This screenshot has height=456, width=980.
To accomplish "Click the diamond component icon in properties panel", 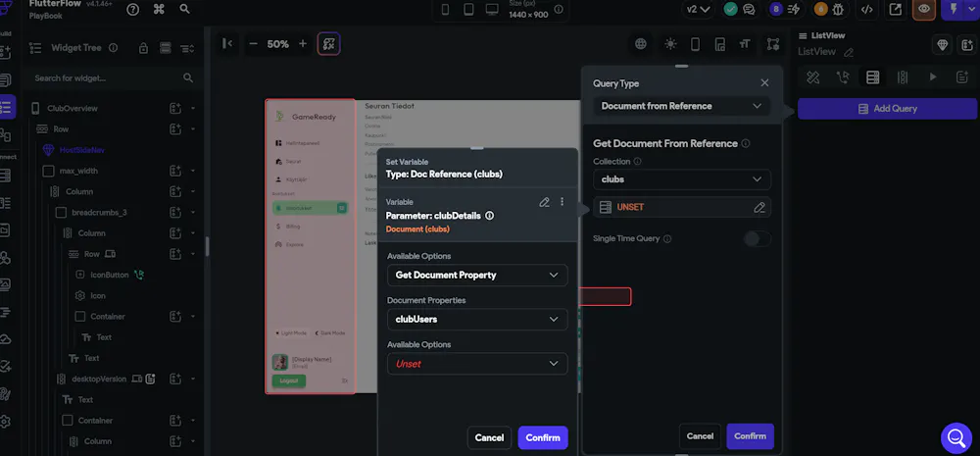I will click(x=943, y=44).
